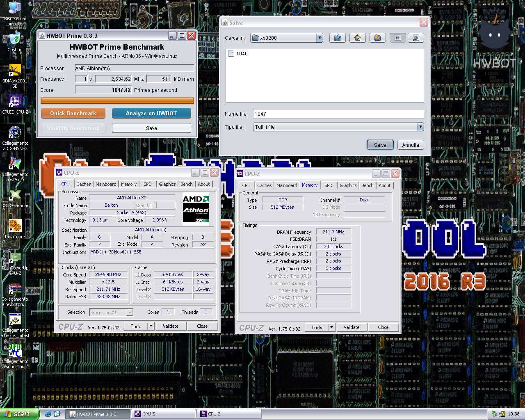Open Collegamento a nexus_pifast shortcut
This screenshot has width=525, height=420.
[15, 325]
